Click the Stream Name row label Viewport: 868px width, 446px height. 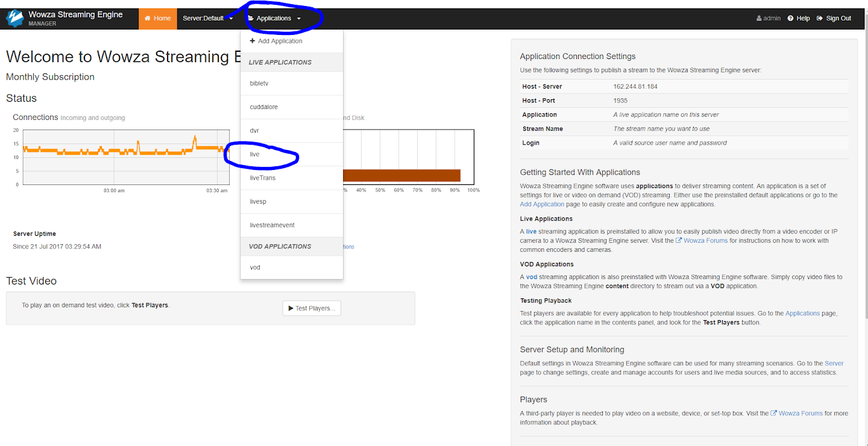click(x=542, y=129)
